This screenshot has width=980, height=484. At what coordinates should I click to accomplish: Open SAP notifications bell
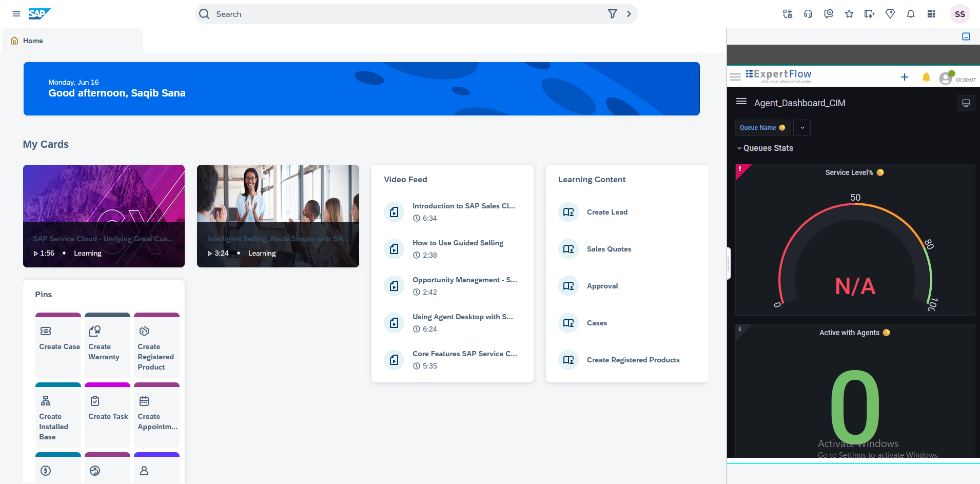point(911,14)
